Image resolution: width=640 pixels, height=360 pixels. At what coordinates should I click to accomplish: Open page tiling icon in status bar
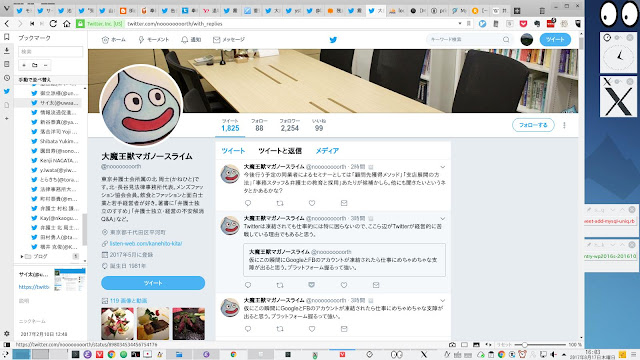click(464, 345)
